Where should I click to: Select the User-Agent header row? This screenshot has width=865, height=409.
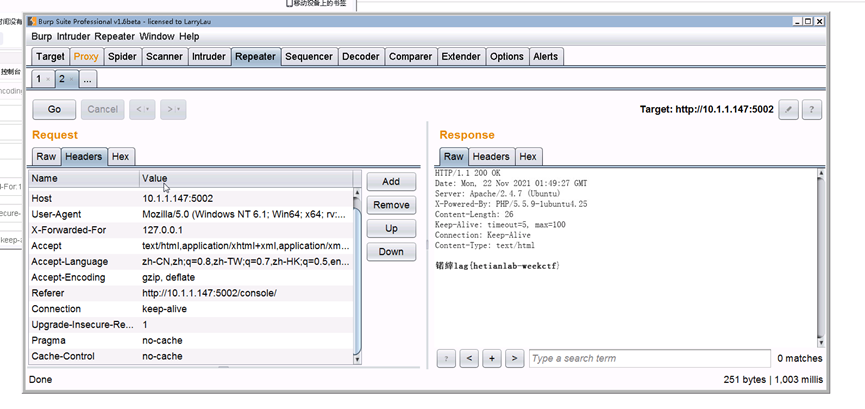[x=191, y=214]
